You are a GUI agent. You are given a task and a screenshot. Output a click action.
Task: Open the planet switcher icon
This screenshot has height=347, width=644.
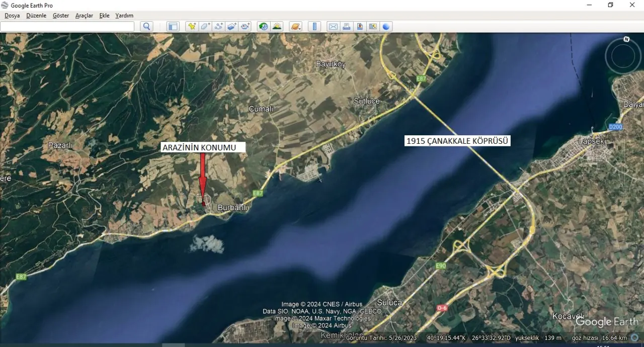pyautogui.click(x=295, y=27)
